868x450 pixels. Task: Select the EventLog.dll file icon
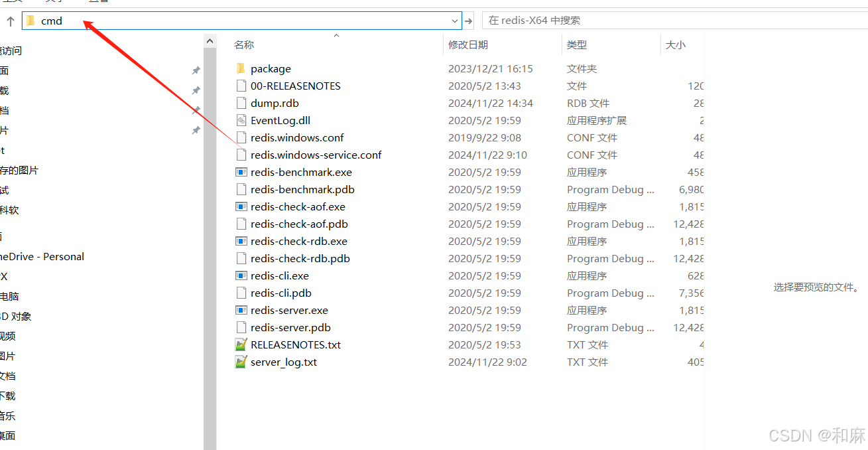(x=241, y=121)
